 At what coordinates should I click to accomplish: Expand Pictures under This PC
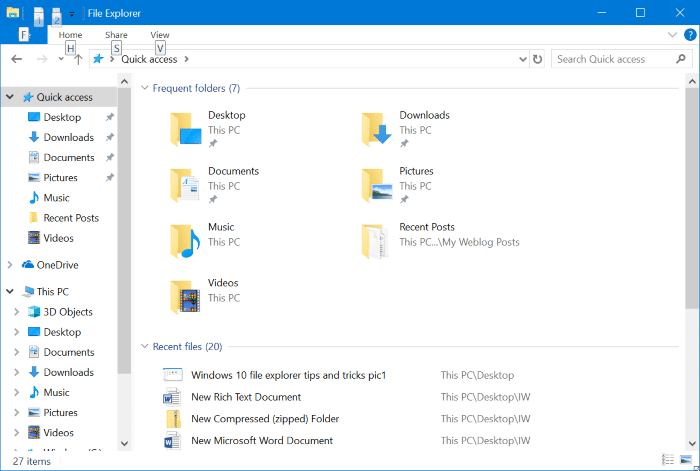click(x=17, y=412)
